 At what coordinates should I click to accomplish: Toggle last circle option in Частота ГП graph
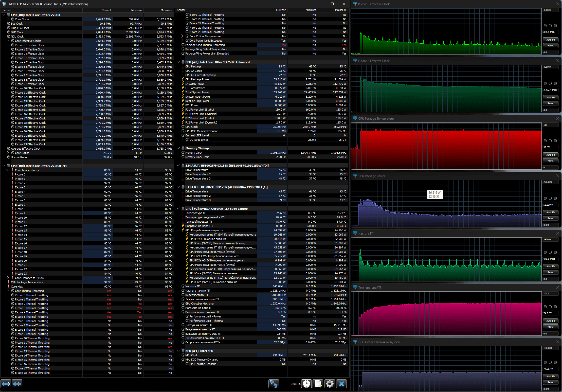click(555, 252)
